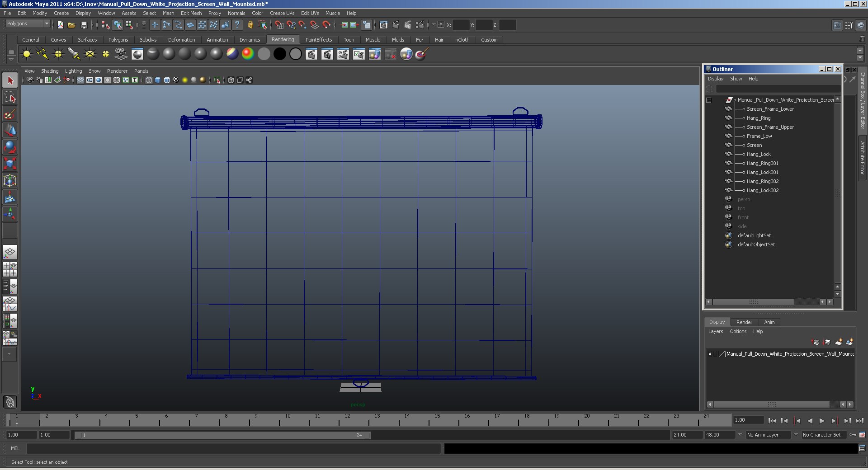Click the Save Scene disk icon
Viewport: 868px width, 470px height.
coord(84,25)
